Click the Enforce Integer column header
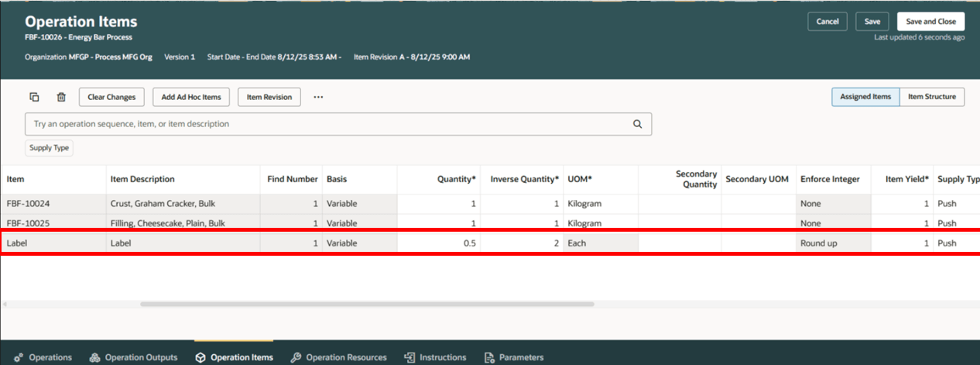The width and height of the screenshot is (980, 365). (x=834, y=179)
